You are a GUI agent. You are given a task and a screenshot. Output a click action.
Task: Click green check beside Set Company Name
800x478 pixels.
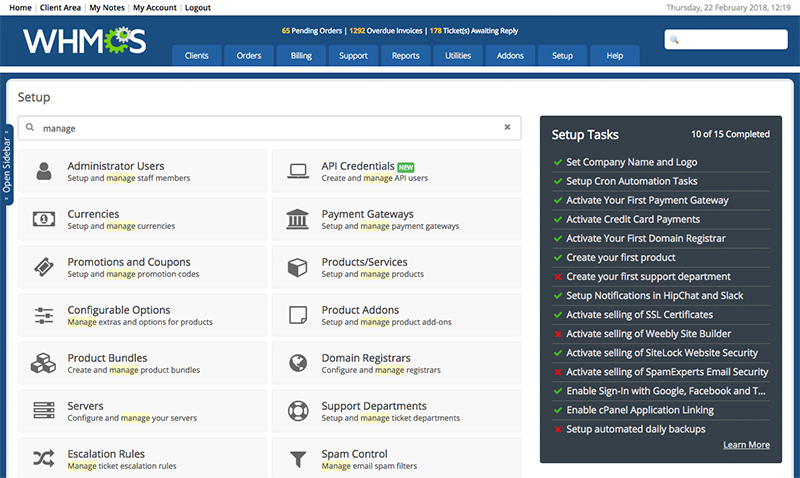558,162
